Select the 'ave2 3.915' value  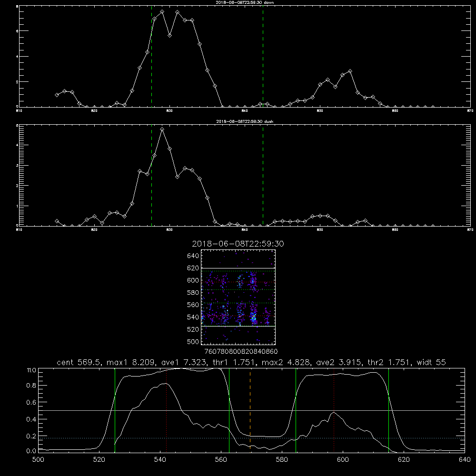point(340,362)
